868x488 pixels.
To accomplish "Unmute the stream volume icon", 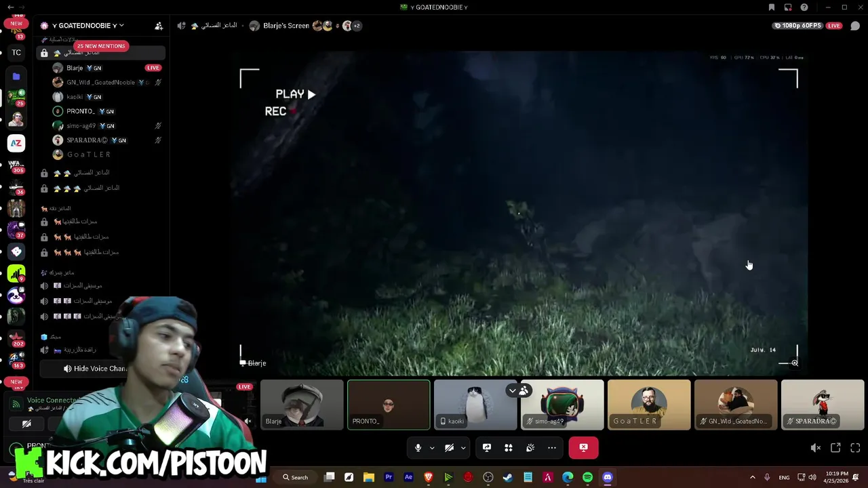I will [816, 448].
